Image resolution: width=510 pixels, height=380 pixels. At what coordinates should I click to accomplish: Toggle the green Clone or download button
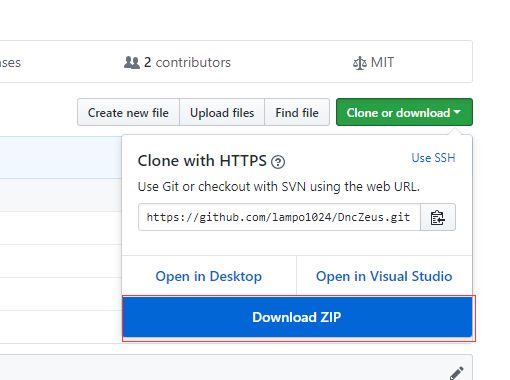pyautogui.click(x=404, y=112)
